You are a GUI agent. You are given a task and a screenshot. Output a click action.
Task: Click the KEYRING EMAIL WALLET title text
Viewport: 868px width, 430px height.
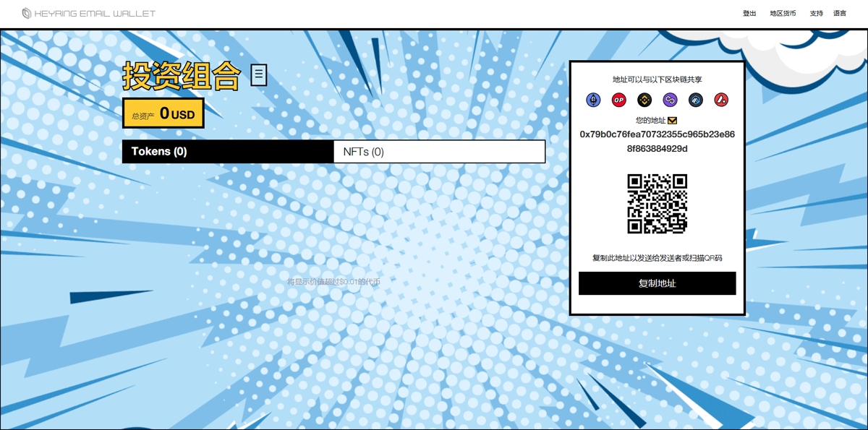click(x=95, y=13)
